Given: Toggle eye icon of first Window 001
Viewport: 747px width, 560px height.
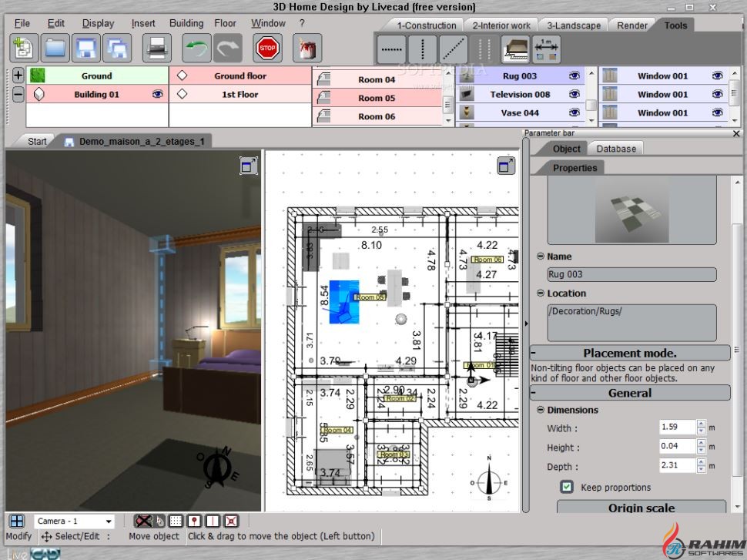Looking at the screenshot, I should point(718,75).
